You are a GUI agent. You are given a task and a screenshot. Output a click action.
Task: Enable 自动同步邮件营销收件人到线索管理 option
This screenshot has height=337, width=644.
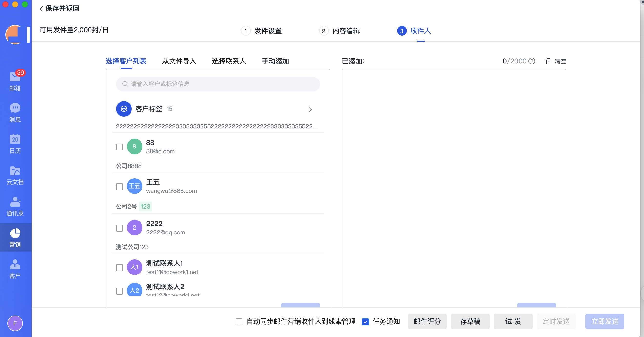239,322
